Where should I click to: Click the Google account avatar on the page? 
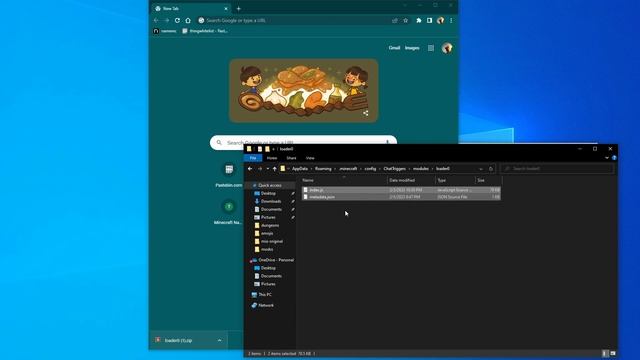tap(447, 48)
